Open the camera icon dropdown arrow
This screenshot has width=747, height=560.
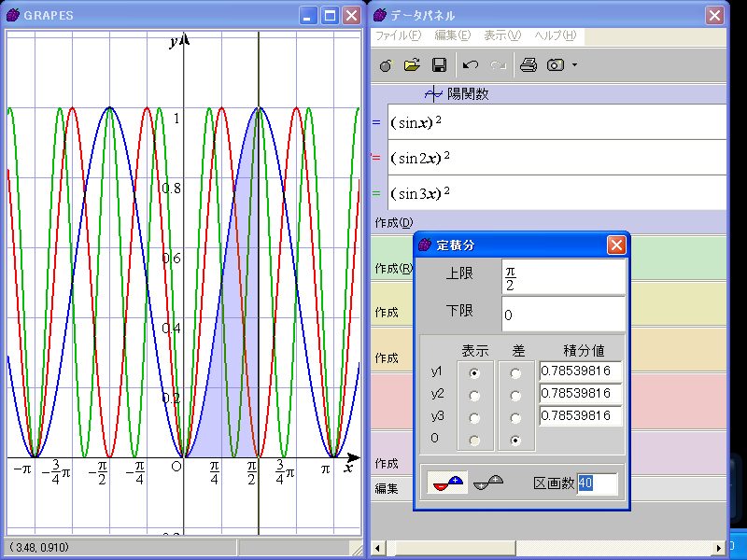pyautogui.click(x=574, y=65)
